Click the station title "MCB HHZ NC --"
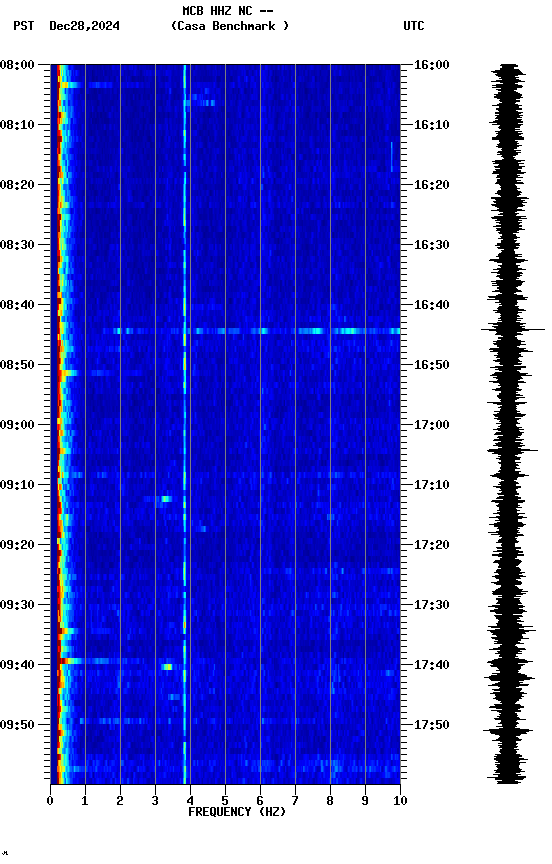Viewport: 552px width, 864px height. click(228, 11)
